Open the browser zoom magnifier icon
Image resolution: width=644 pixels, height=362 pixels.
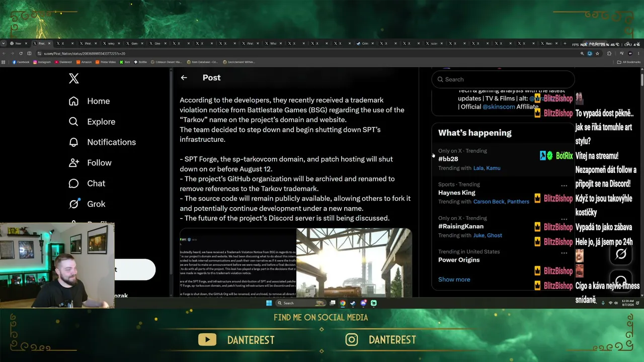[x=582, y=53]
